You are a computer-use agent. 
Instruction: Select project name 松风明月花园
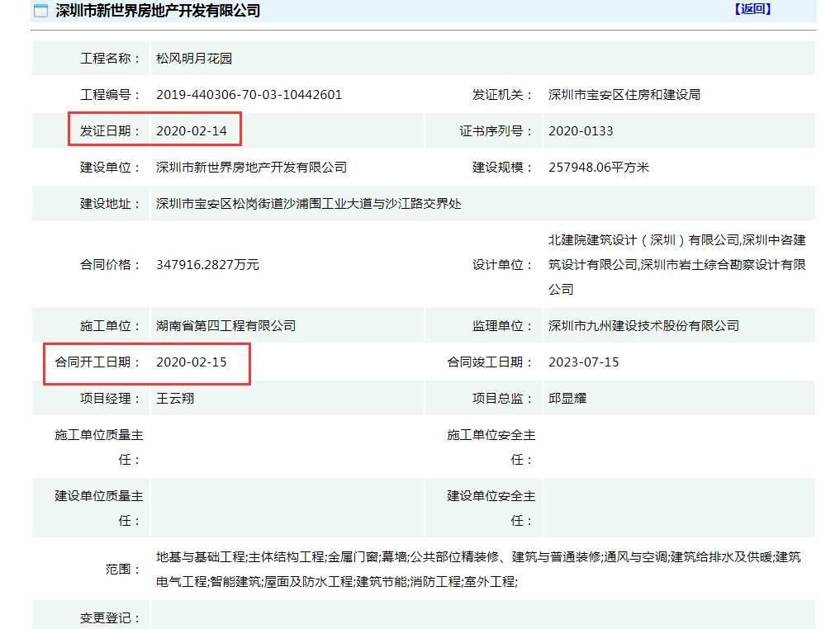pos(194,59)
